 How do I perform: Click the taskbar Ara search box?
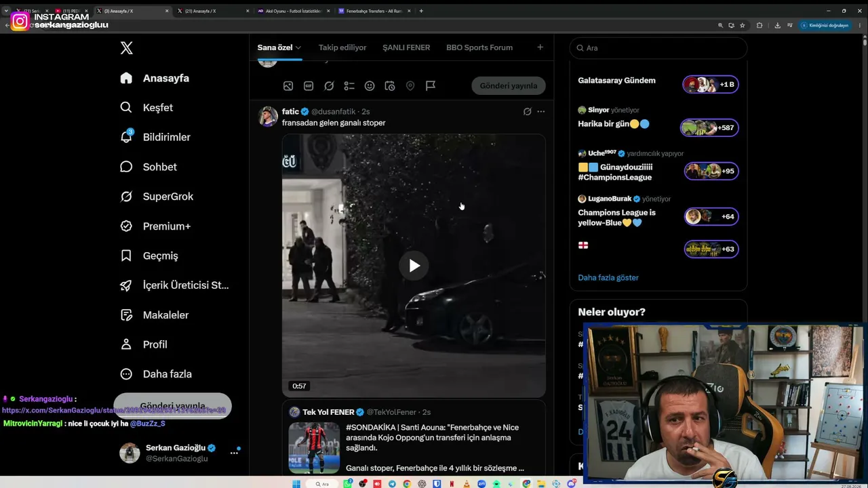tap(322, 483)
